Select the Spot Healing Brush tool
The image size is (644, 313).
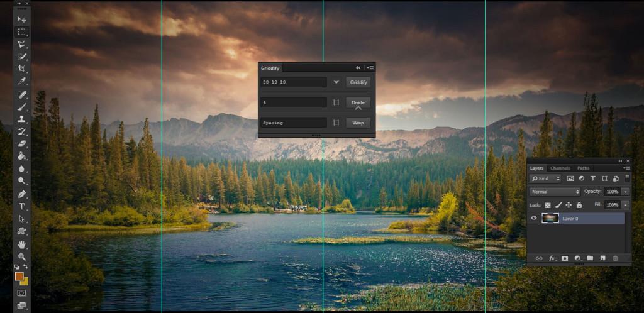click(22, 95)
